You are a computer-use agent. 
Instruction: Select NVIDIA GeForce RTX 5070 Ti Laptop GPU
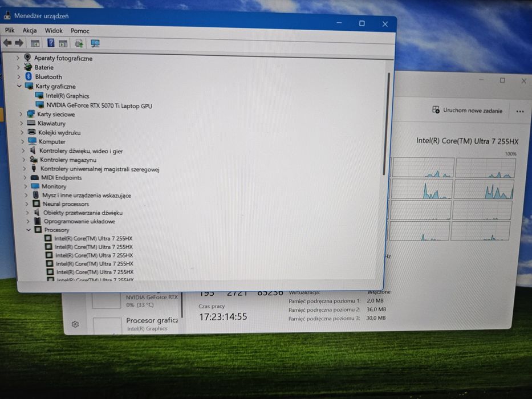click(99, 105)
